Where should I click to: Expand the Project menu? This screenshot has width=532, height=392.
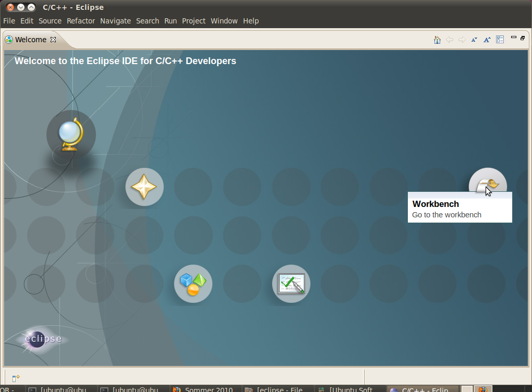(194, 21)
